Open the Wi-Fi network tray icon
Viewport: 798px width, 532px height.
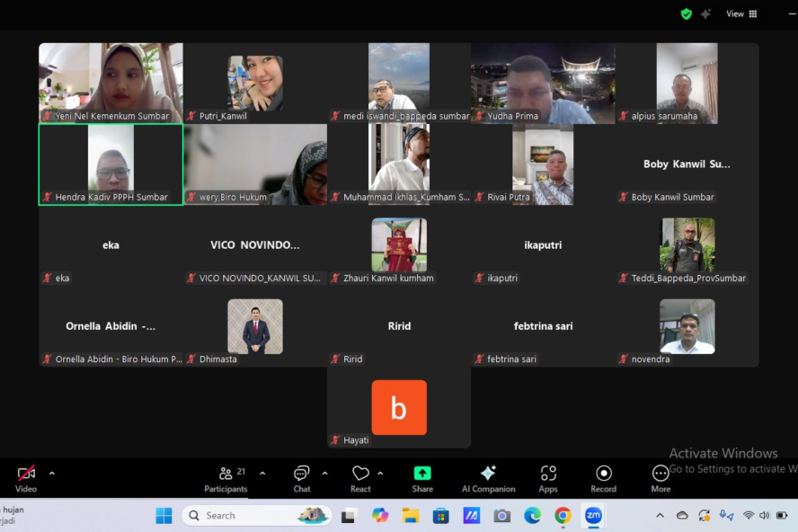coord(748,516)
